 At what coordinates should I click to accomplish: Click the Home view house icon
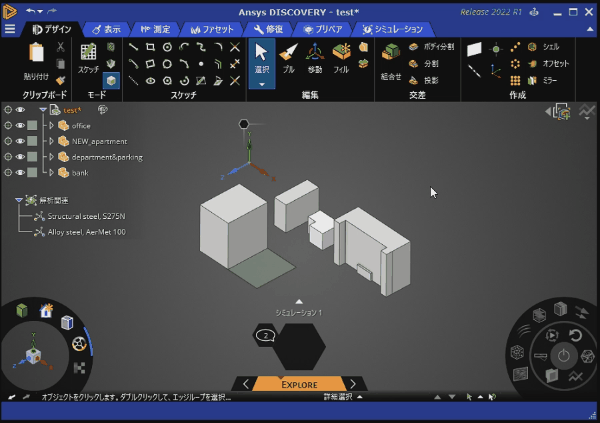[x=46, y=310]
